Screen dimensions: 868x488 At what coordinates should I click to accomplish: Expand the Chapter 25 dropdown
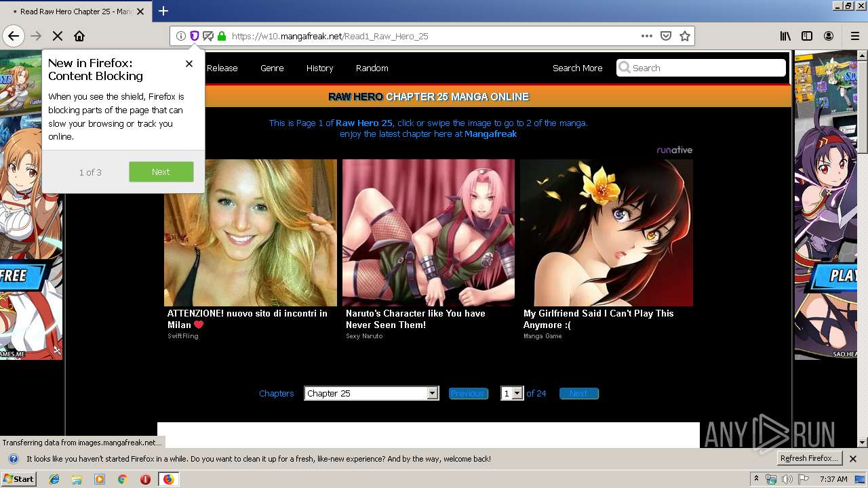(372, 393)
